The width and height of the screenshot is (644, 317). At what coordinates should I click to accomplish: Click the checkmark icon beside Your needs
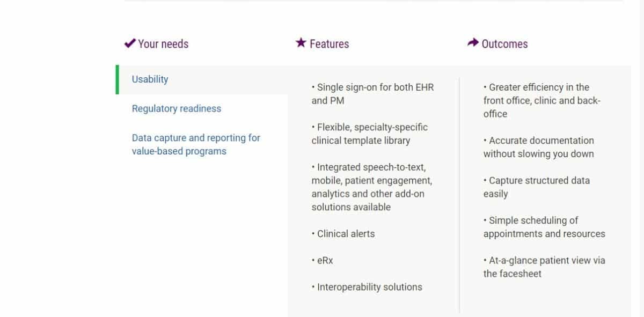click(x=129, y=43)
